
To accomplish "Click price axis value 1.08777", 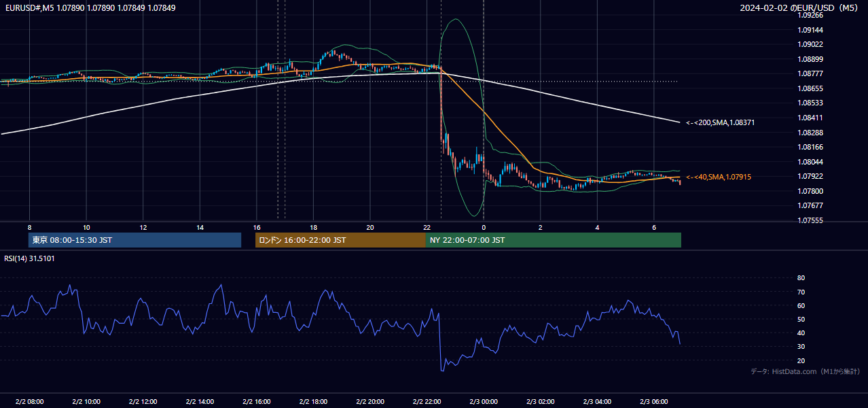I will click(810, 73).
